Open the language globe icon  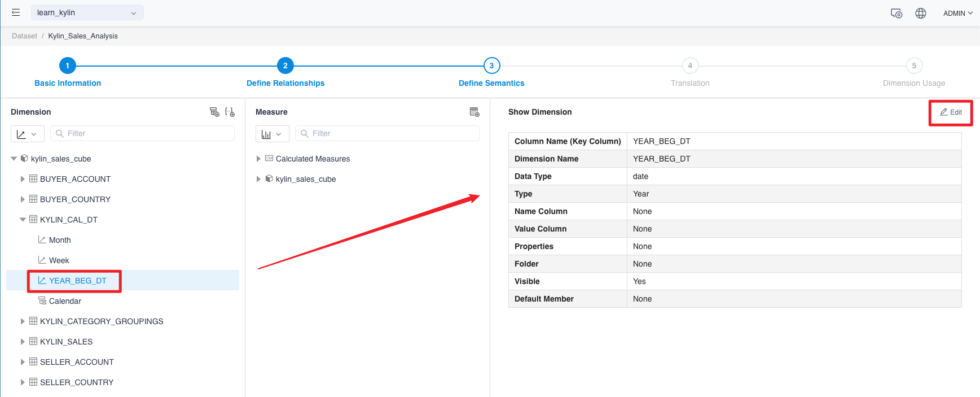pyautogui.click(x=921, y=13)
